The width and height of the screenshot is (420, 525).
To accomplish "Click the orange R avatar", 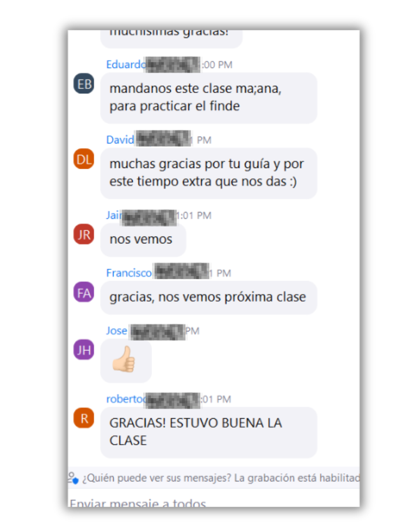I will 84,418.
